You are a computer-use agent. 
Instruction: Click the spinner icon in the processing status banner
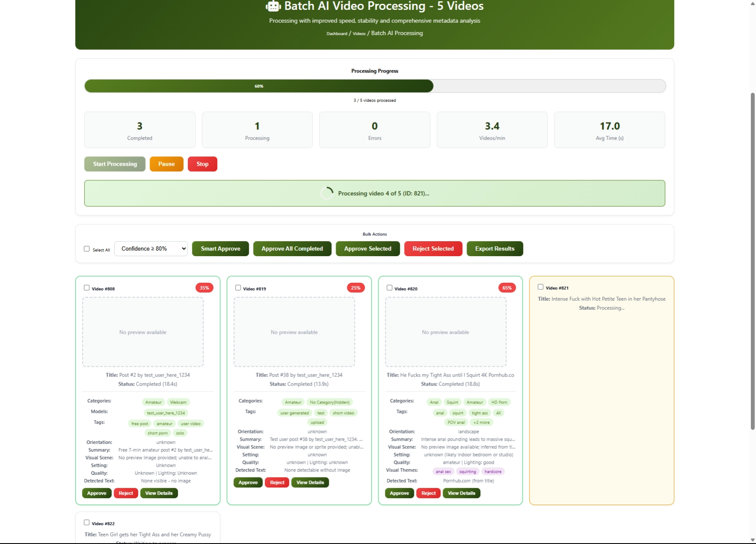point(327,193)
